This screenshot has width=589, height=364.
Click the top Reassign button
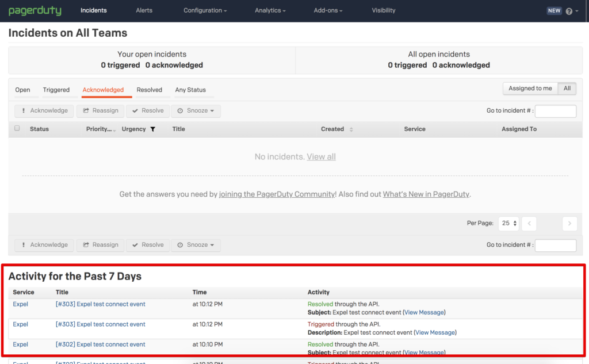[x=100, y=111]
